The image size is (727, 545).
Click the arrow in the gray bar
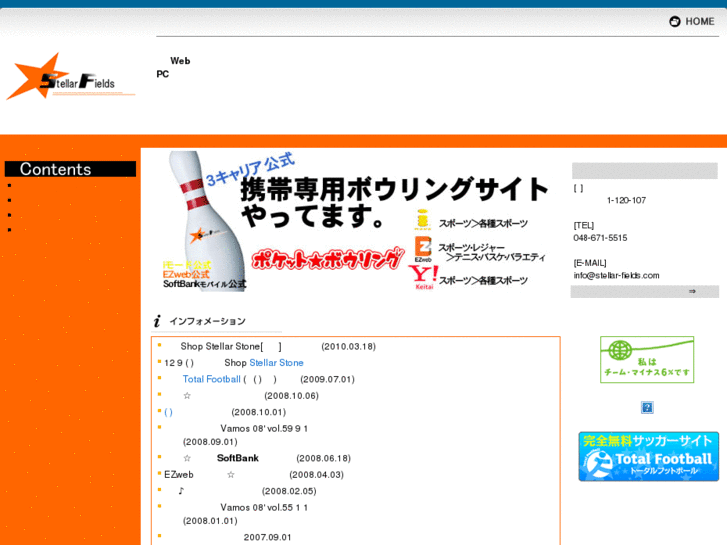pyautogui.click(x=692, y=291)
